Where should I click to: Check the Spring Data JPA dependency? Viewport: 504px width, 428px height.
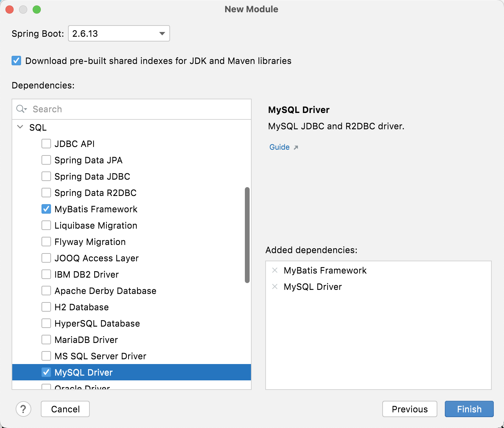46,160
